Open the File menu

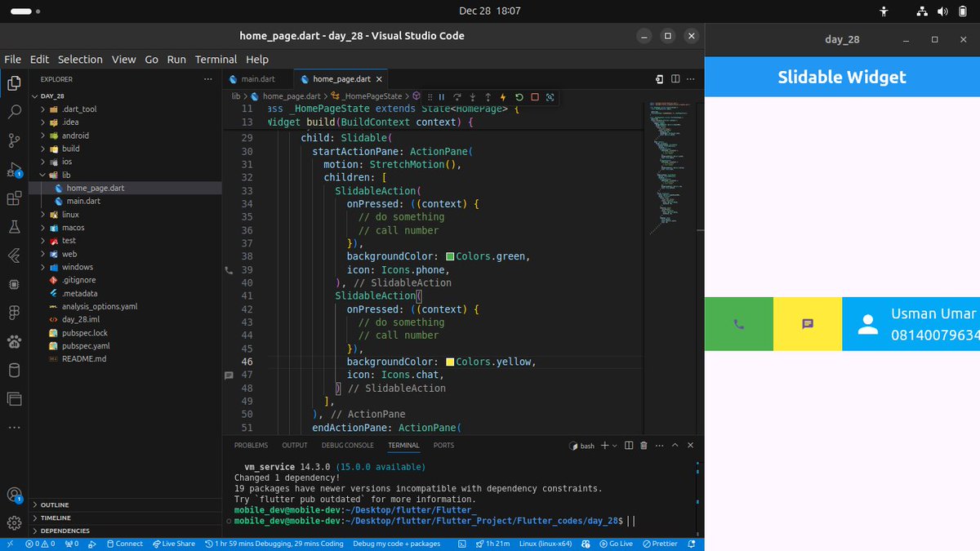click(x=13, y=60)
